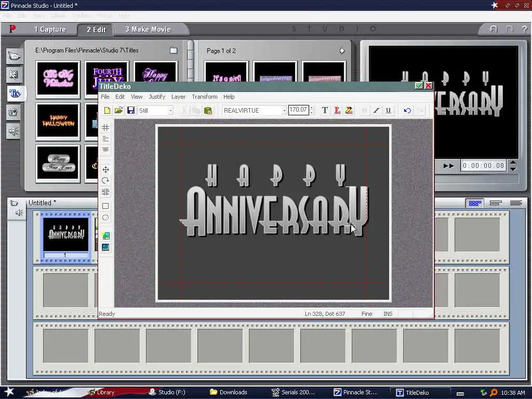Open the Still title type dropdown
This screenshot has height=399, width=532.
pyautogui.click(x=170, y=111)
